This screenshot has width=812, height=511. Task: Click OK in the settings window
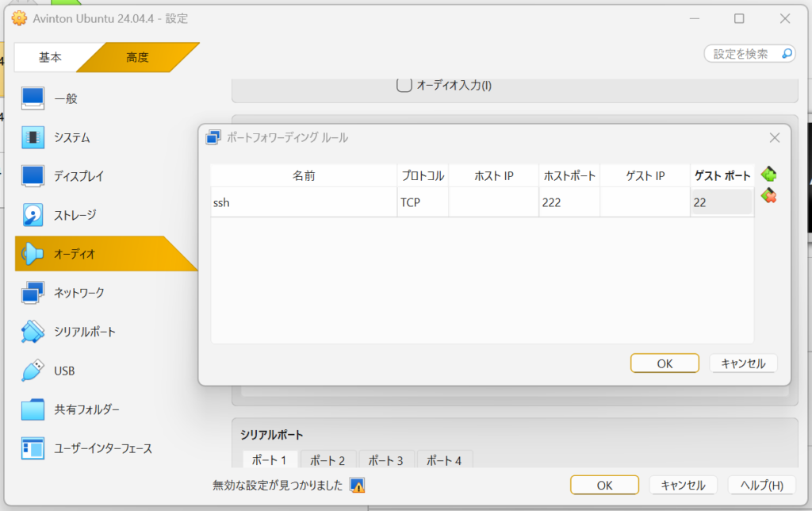click(605, 485)
